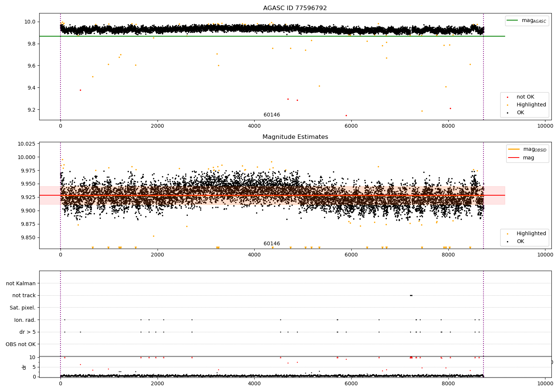Viewport: 560px width, 392px height.
Task: Click the '9.950' y-tick label
Action: 28,184
